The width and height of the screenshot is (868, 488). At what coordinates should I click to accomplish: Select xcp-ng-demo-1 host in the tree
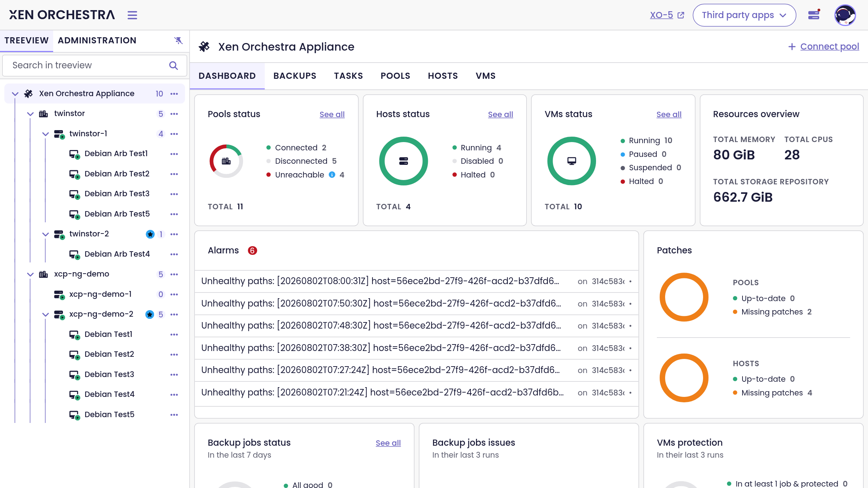[x=101, y=294]
